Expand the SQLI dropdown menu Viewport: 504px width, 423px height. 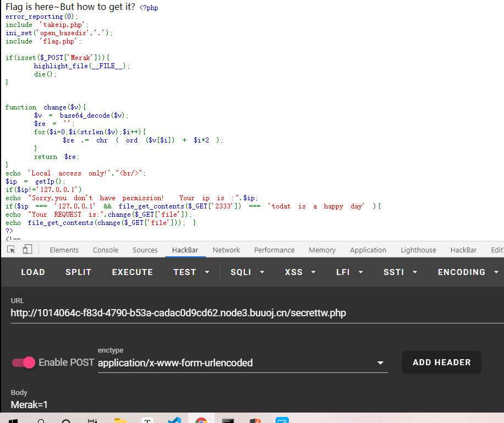point(248,272)
